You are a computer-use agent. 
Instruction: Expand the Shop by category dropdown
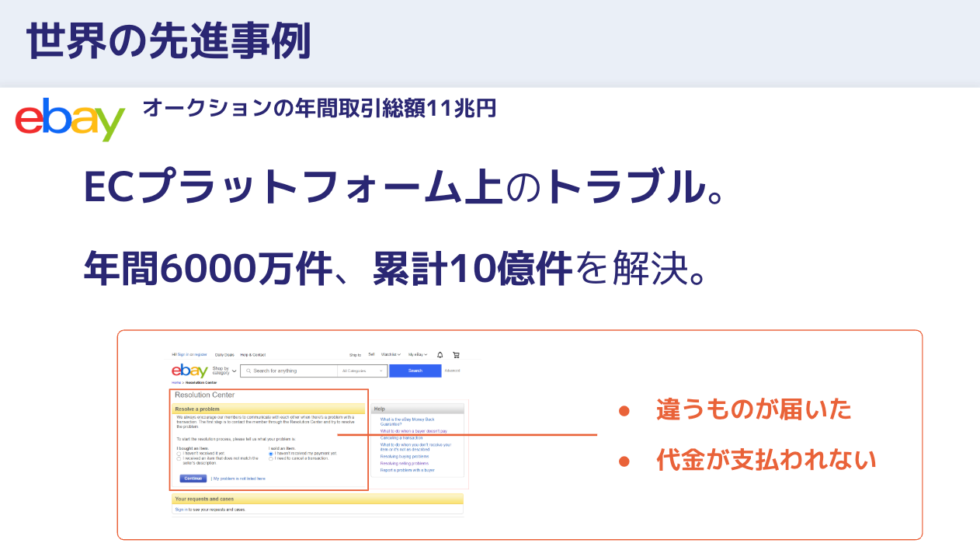pyautogui.click(x=224, y=371)
